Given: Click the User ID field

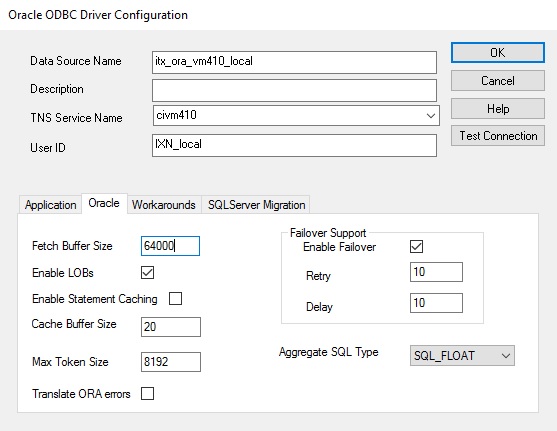Looking at the screenshot, I should tap(294, 145).
